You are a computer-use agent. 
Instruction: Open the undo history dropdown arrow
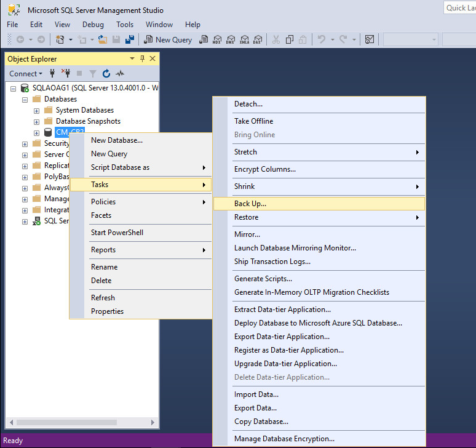coord(333,39)
